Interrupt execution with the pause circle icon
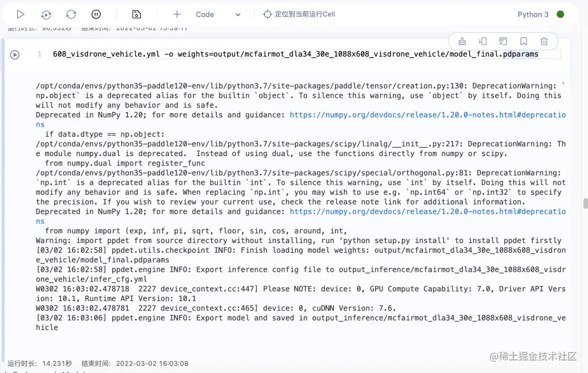This screenshot has width=588, height=373. point(96,14)
